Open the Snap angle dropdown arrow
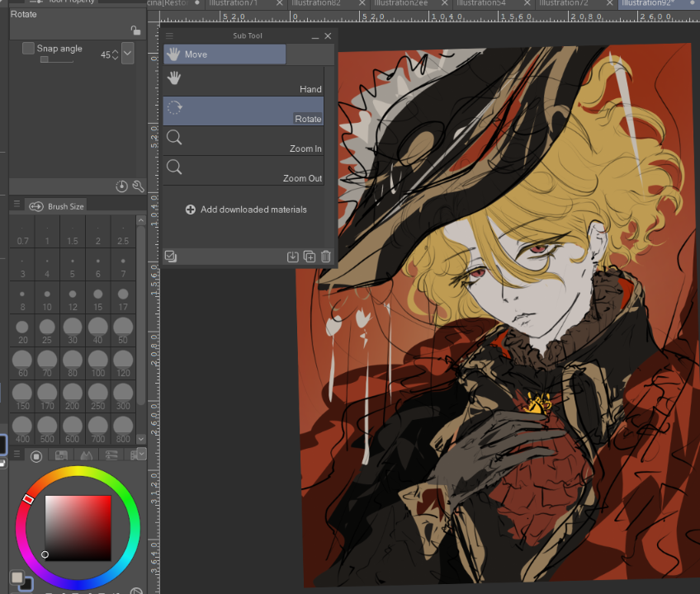The width and height of the screenshot is (700, 594). pos(127,53)
